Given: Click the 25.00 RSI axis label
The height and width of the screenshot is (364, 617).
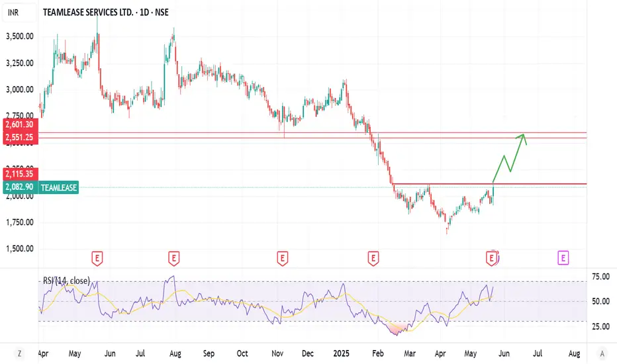Looking at the screenshot, I should click(x=601, y=326).
